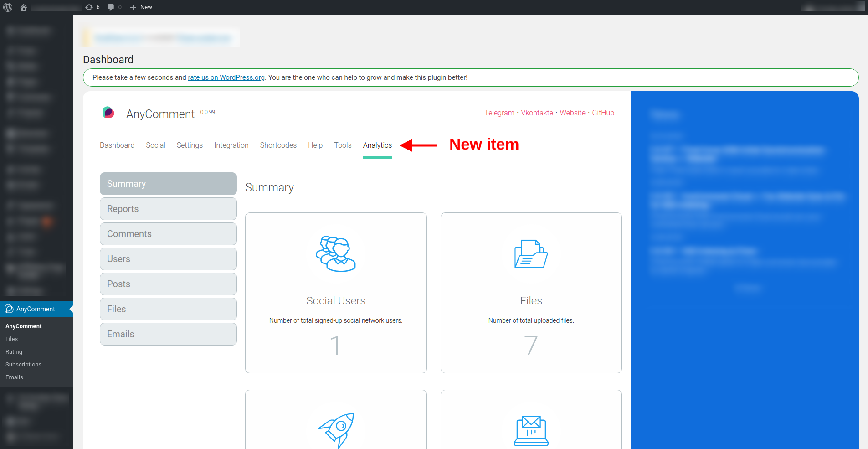Open the Emails analytics section button
868x449 pixels.
pyautogui.click(x=168, y=334)
